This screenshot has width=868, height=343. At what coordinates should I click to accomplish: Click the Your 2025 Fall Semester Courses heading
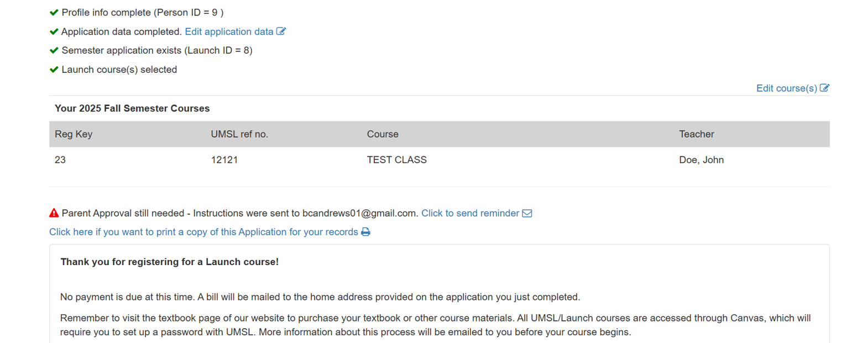click(x=132, y=108)
